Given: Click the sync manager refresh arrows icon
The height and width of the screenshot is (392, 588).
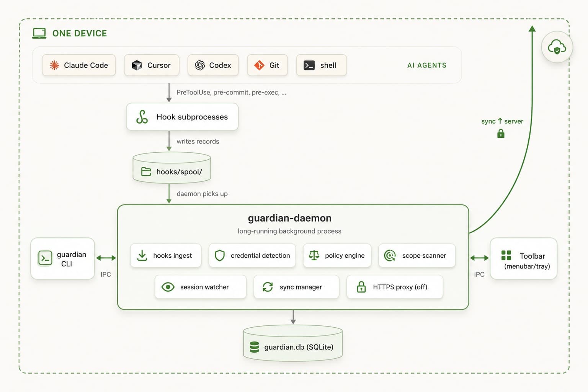Looking at the screenshot, I should click(268, 287).
